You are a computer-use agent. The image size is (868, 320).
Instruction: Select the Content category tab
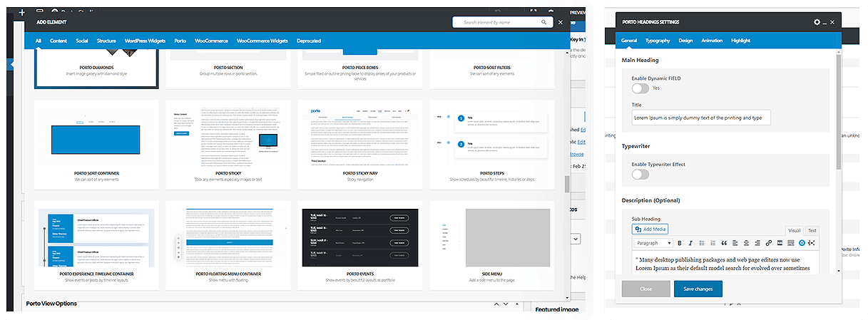(58, 41)
